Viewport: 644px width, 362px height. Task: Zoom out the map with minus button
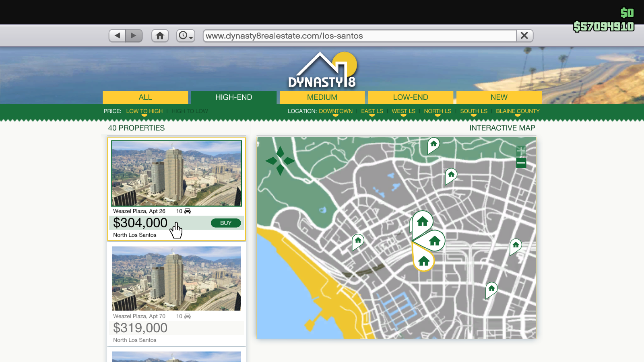pos(521,163)
